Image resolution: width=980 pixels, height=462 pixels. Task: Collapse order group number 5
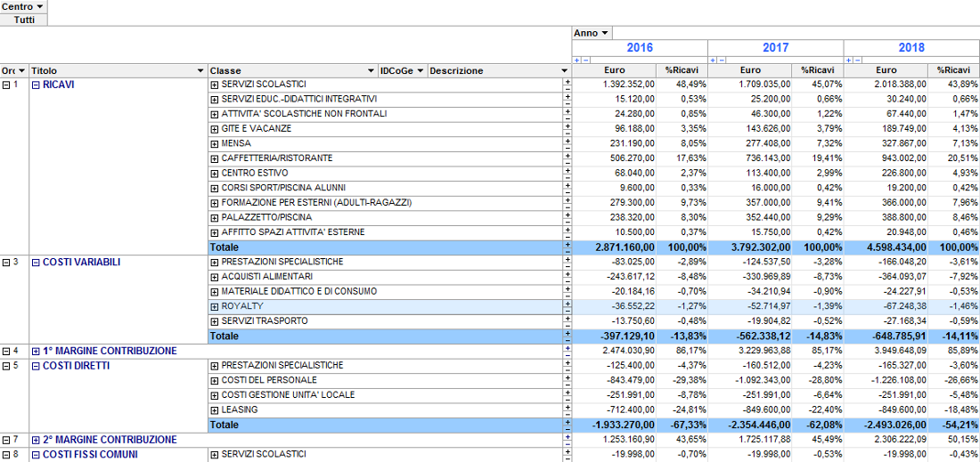(6, 367)
